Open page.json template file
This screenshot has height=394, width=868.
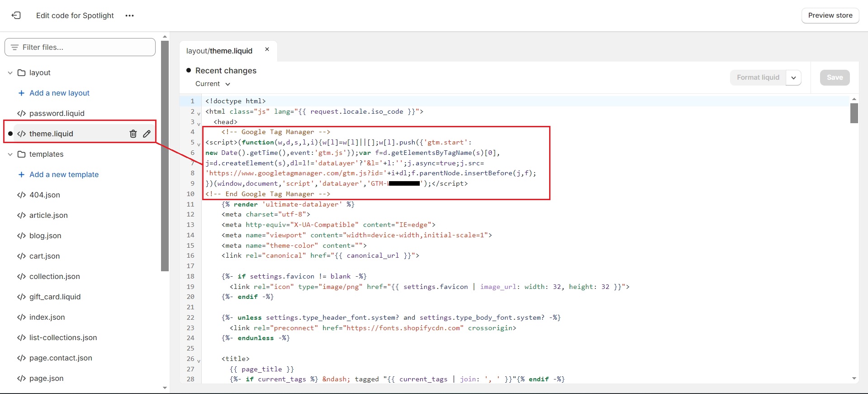click(x=46, y=378)
